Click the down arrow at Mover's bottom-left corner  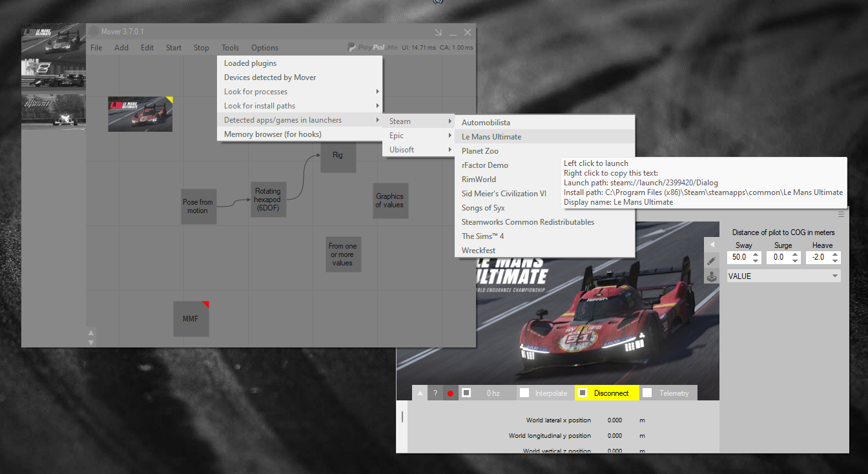point(91,342)
